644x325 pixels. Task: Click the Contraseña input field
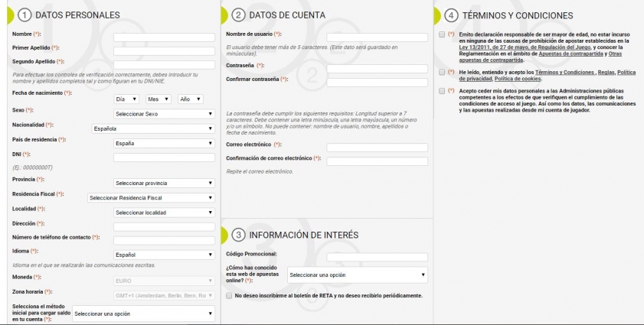[x=377, y=69]
